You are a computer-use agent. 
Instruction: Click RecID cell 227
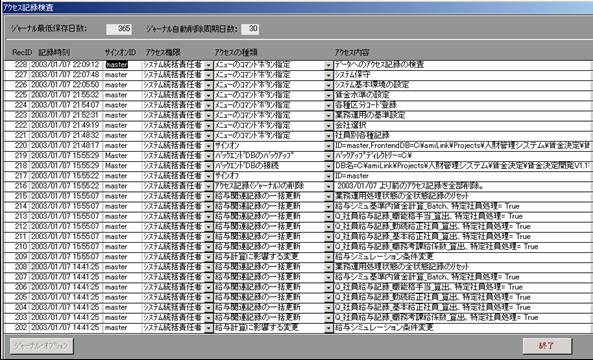(17, 75)
